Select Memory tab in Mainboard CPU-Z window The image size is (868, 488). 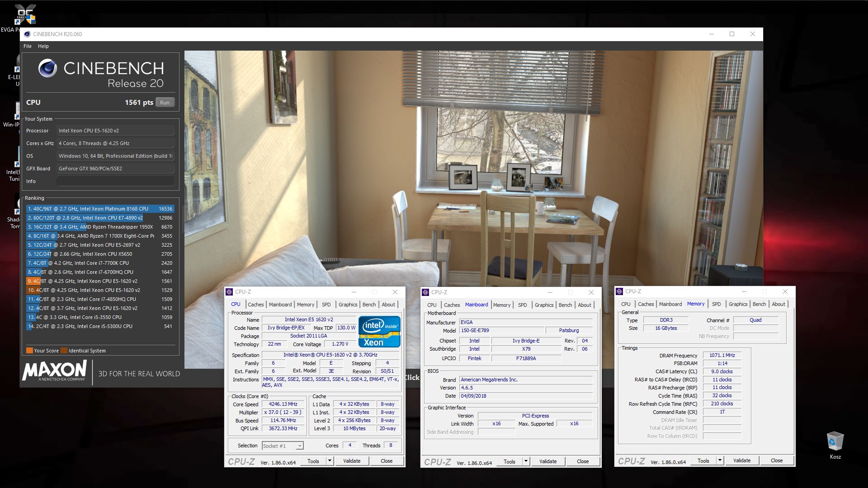point(501,305)
